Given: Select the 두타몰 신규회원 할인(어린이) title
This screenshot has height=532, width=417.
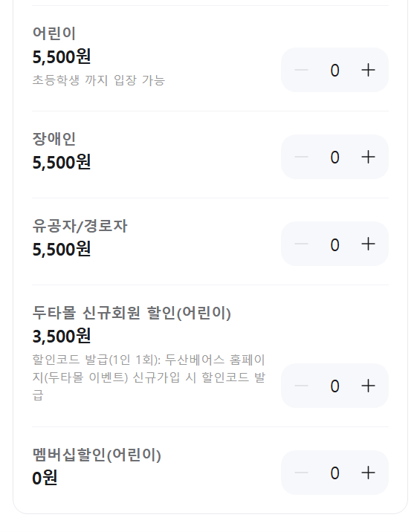Looking at the screenshot, I should pyautogui.click(x=132, y=313).
